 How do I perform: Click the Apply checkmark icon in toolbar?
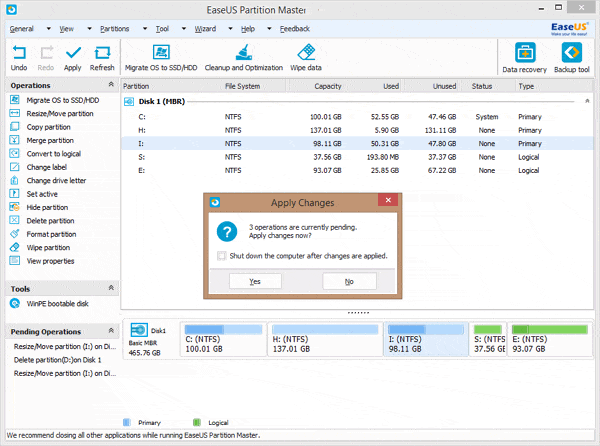(x=73, y=53)
